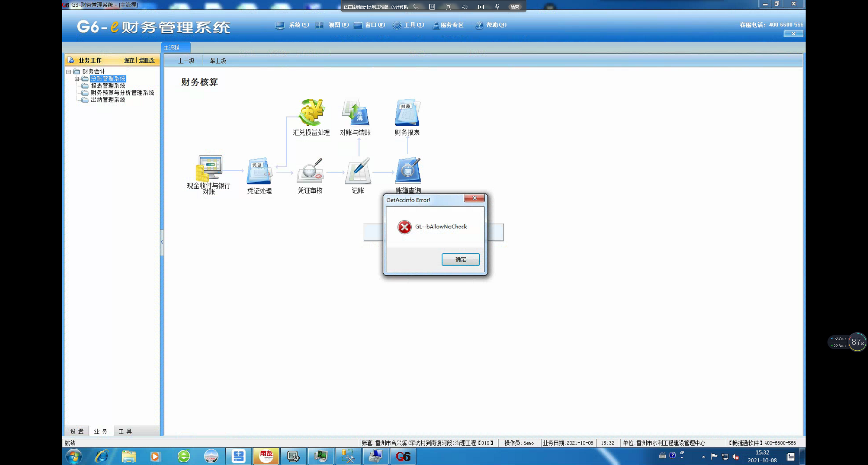
Task: Select 财务预算与分析管理系统 in the tree
Action: coord(122,93)
